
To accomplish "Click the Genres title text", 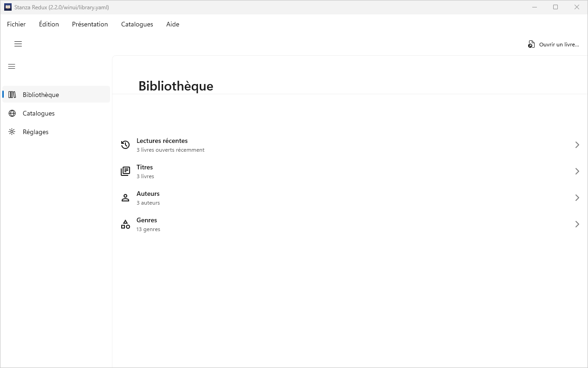I will [147, 220].
